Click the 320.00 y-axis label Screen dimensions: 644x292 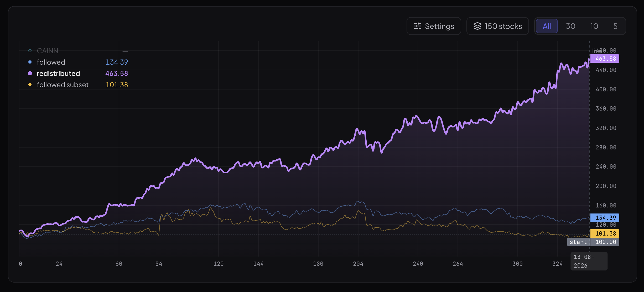(606, 128)
